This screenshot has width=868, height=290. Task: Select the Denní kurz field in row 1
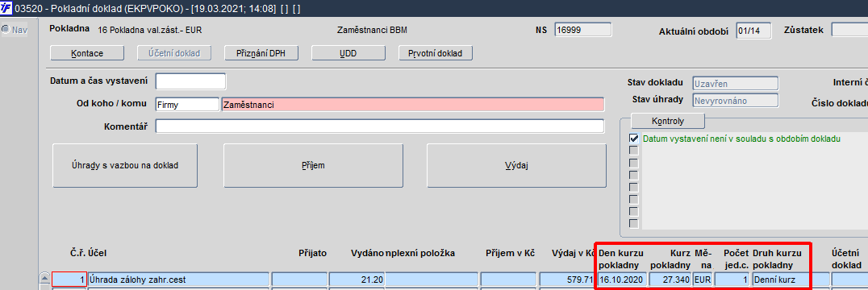[780, 280]
